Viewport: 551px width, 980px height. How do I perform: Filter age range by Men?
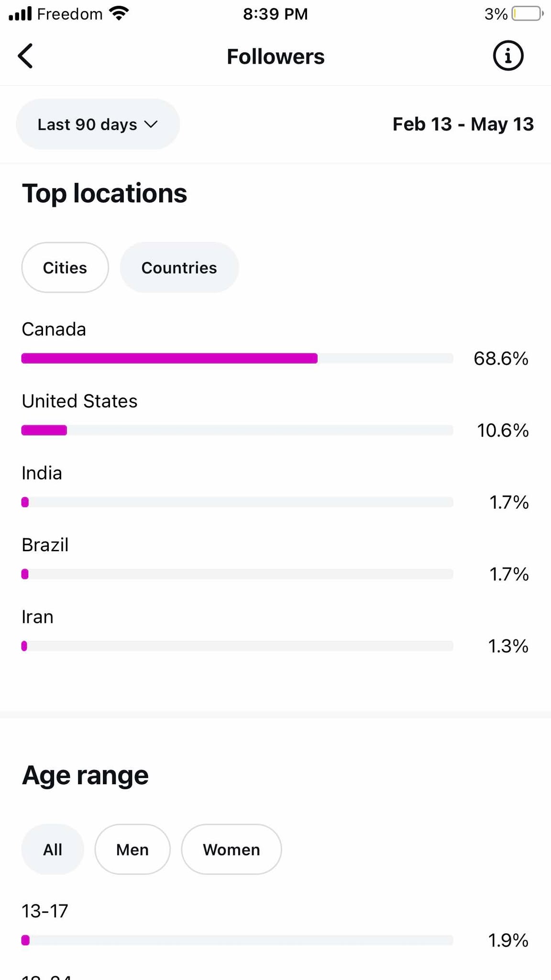pos(132,849)
